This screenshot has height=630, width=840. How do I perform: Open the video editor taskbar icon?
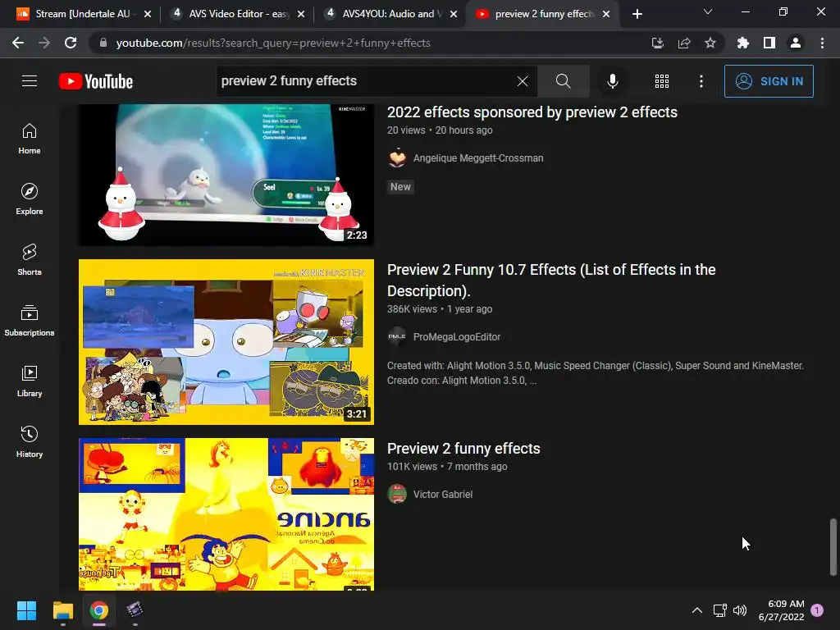point(135,610)
